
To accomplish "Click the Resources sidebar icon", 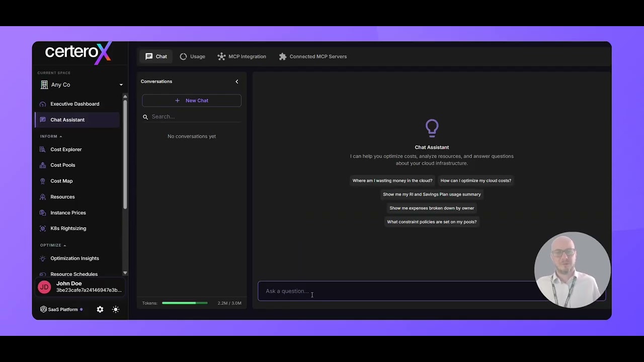I will click(x=43, y=197).
